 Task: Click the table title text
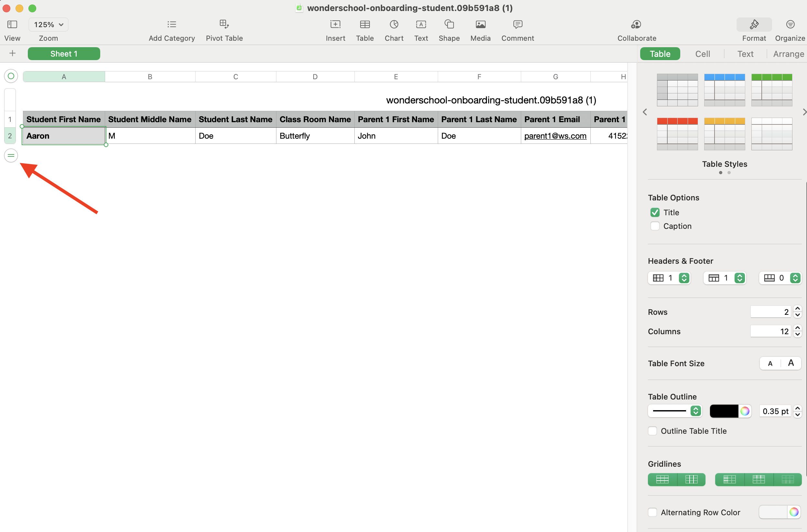pyautogui.click(x=491, y=100)
